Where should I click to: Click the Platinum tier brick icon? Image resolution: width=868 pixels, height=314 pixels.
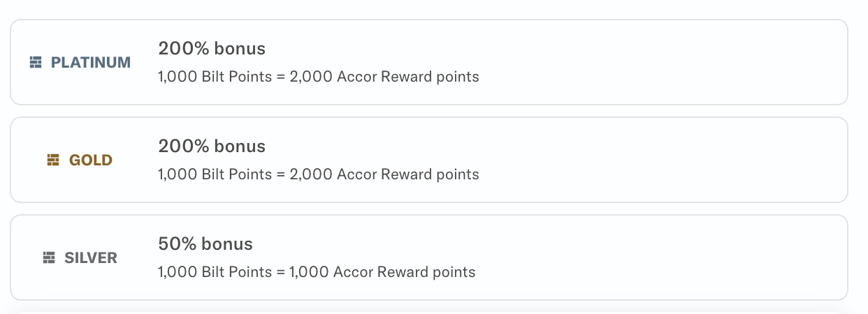(x=36, y=63)
